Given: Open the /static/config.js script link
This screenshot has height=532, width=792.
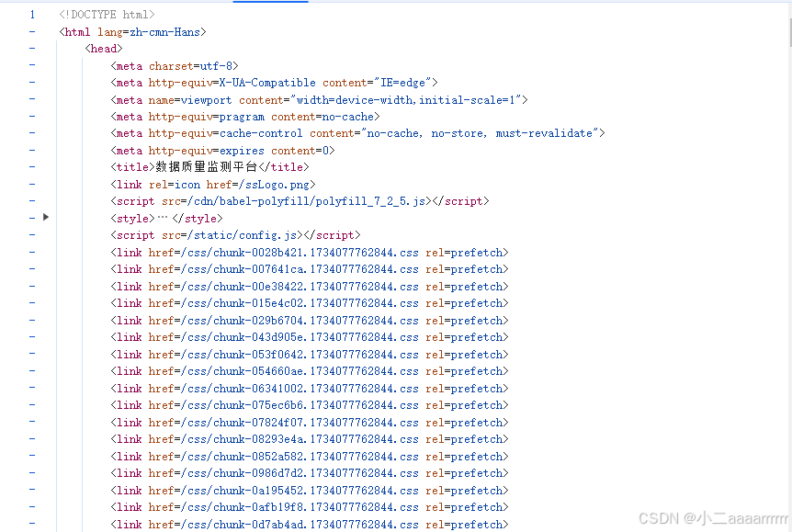Looking at the screenshot, I should click(x=242, y=235).
